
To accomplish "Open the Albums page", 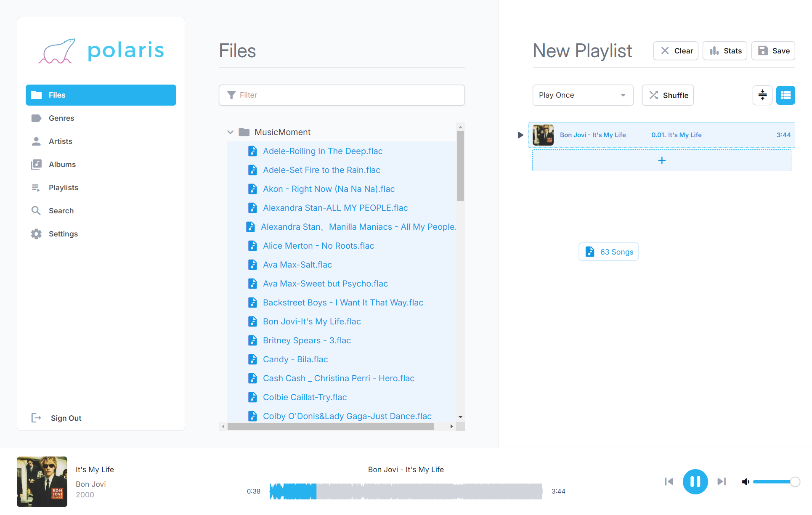I will click(x=101, y=165).
